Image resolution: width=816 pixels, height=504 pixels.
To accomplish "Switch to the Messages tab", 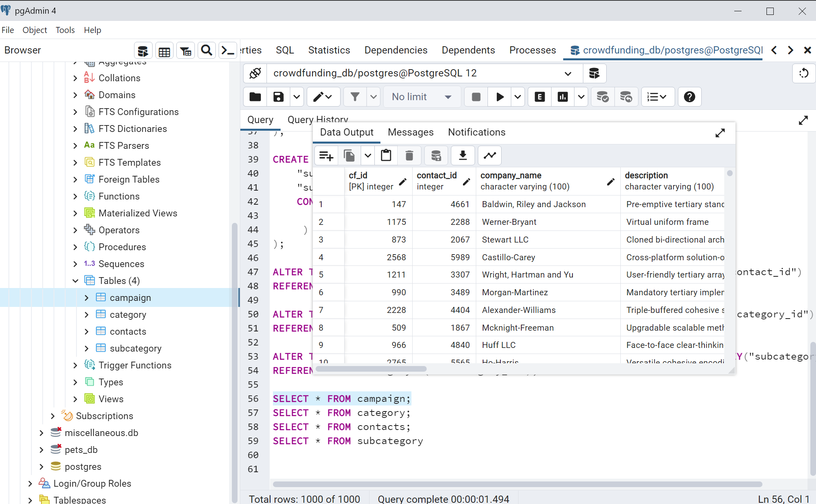I will (x=410, y=132).
